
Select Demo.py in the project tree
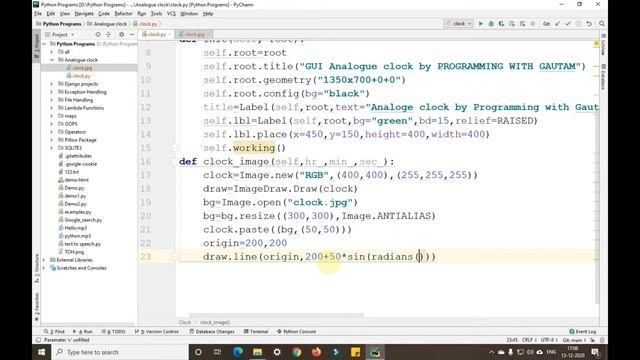click(x=74, y=188)
